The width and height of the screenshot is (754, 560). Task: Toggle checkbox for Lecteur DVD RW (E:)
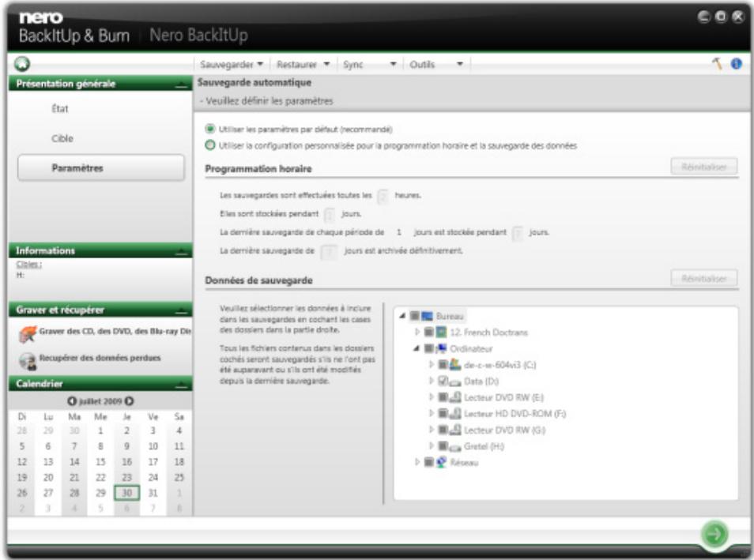click(443, 397)
